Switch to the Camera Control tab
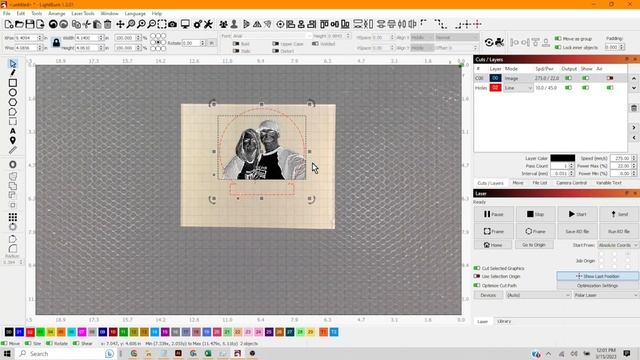The image size is (640, 360). 571,183
